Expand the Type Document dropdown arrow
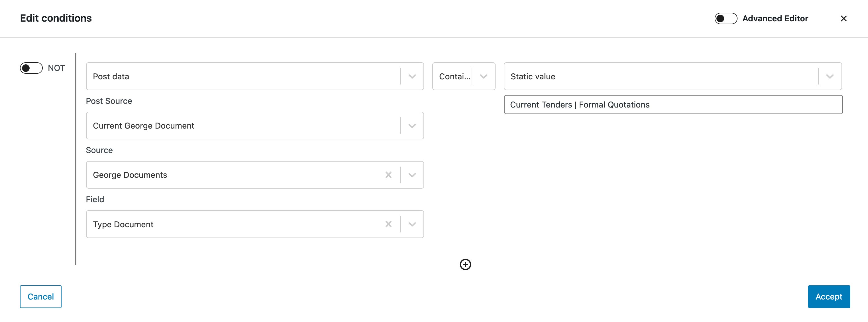Screen dimensions: 868x322 point(412,224)
